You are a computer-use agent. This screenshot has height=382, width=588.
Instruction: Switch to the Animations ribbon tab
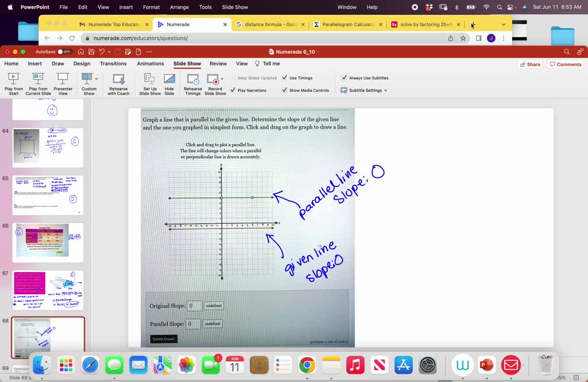tap(150, 64)
